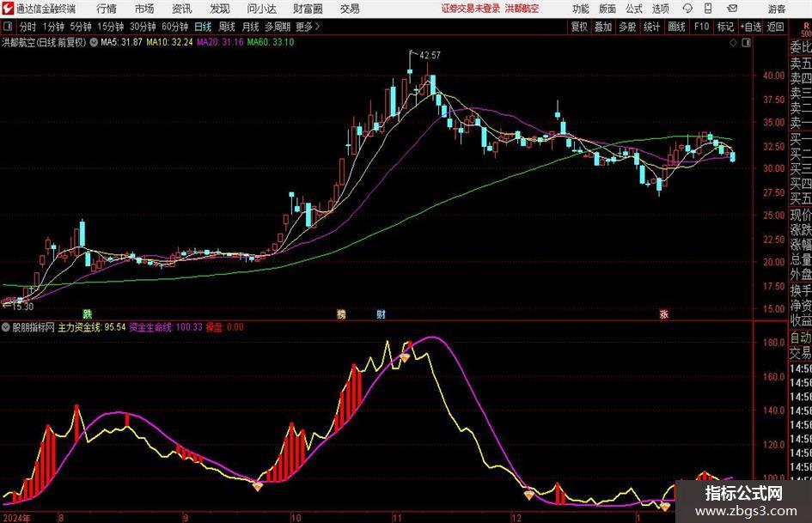Expand the dropdown beside 洪都航空(日线 前复权)

pyautogui.click(x=94, y=42)
